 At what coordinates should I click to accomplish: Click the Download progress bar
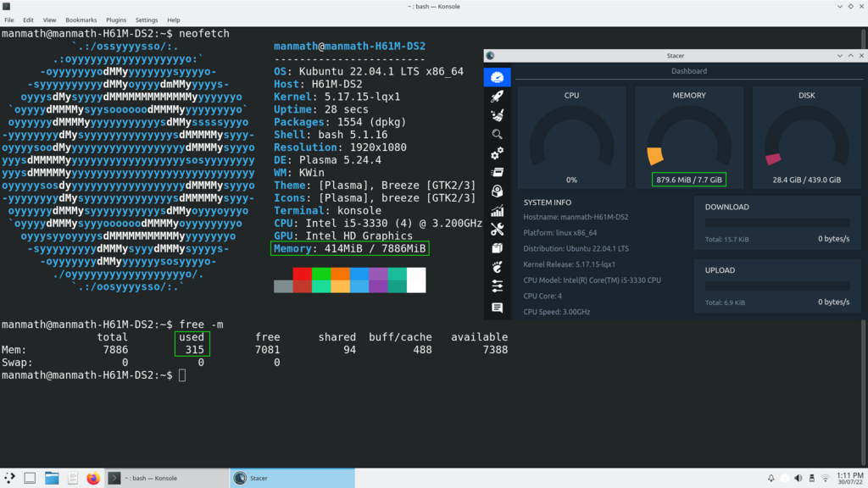click(x=777, y=223)
